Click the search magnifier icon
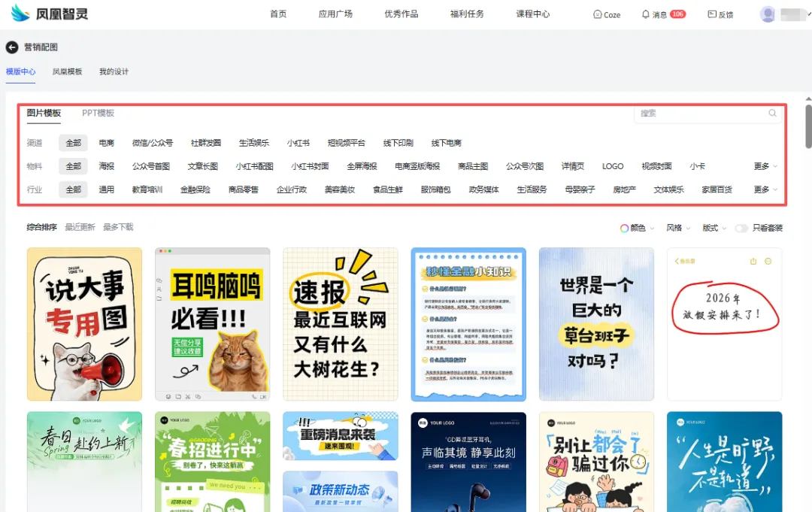This screenshot has height=512, width=812. 771,113
